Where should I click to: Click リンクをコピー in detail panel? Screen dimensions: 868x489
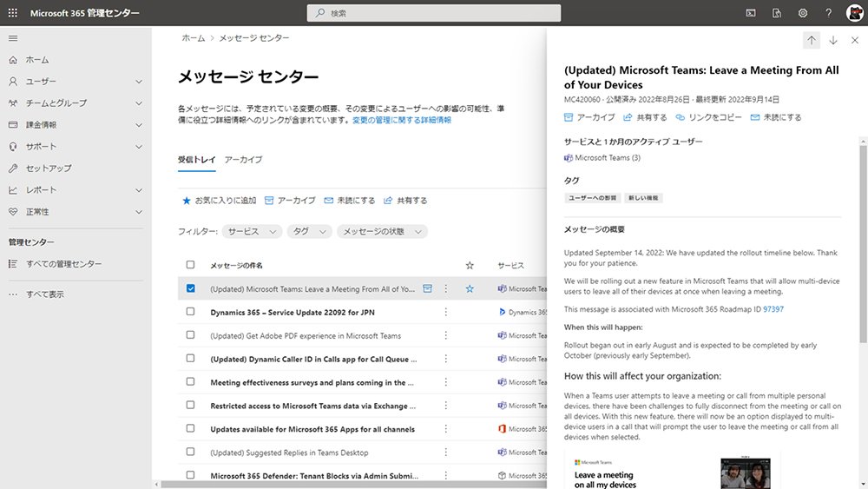tap(708, 117)
